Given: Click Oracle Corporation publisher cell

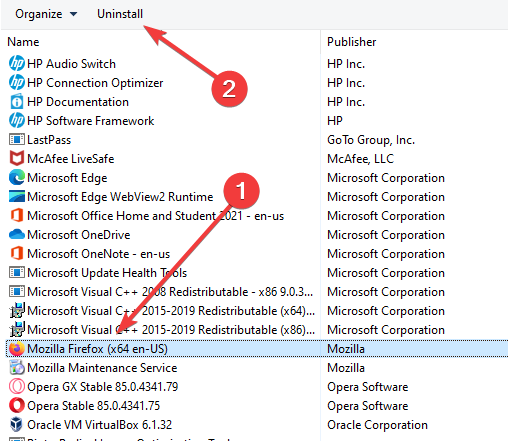Looking at the screenshot, I should 377,425.
